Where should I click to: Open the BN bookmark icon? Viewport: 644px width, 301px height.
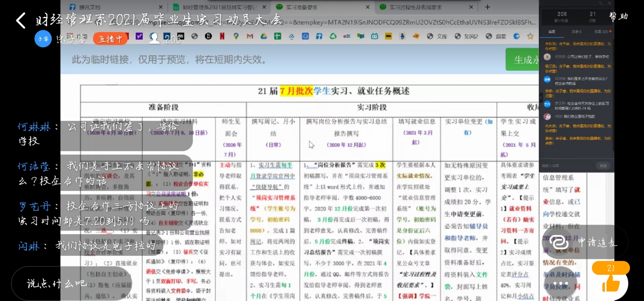coord(181,36)
